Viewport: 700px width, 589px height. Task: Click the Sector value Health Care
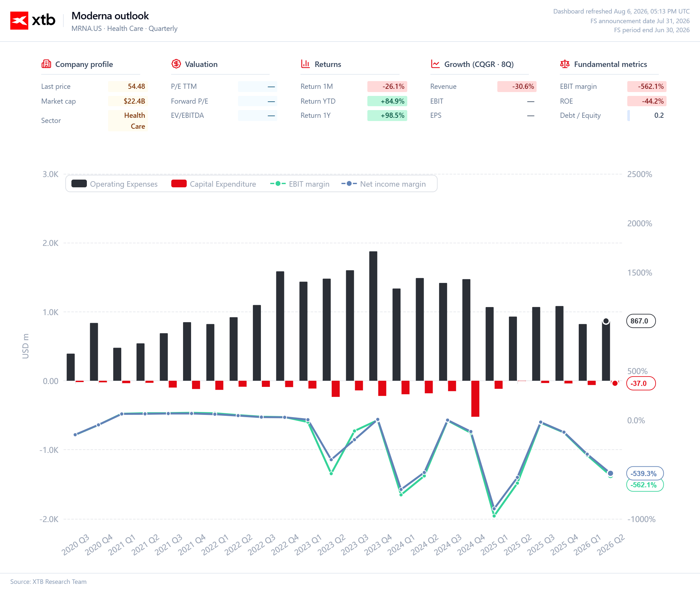click(128, 121)
